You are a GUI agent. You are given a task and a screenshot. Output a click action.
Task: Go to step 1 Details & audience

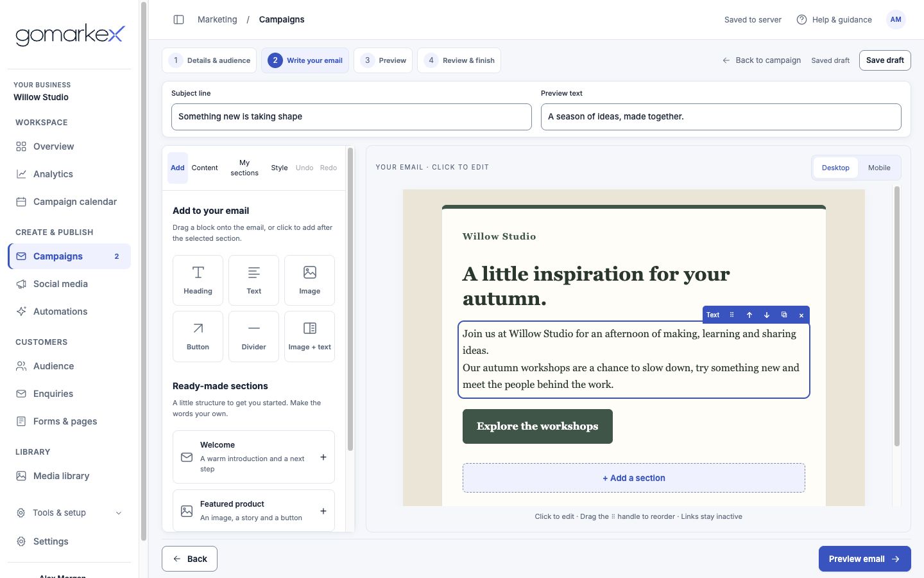click(209, 60)
